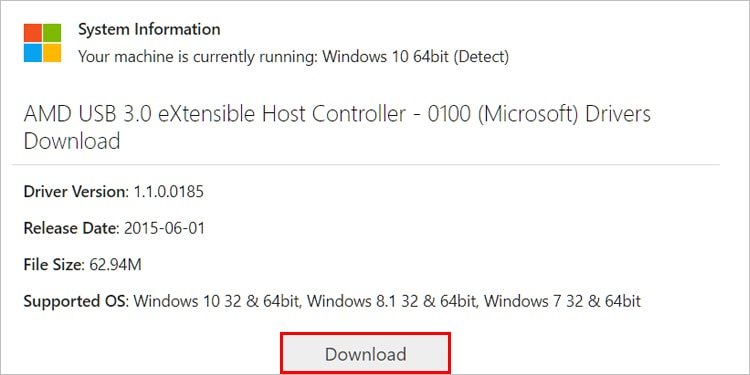Click the Supported OS label
The height and width of the screenshot is (375, 750).
[76, 301]
